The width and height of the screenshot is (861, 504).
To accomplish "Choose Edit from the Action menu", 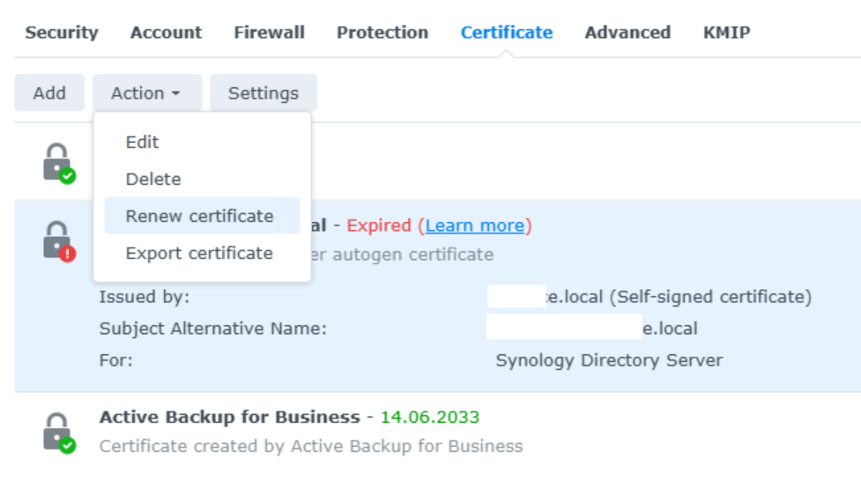I will (142, 142).
